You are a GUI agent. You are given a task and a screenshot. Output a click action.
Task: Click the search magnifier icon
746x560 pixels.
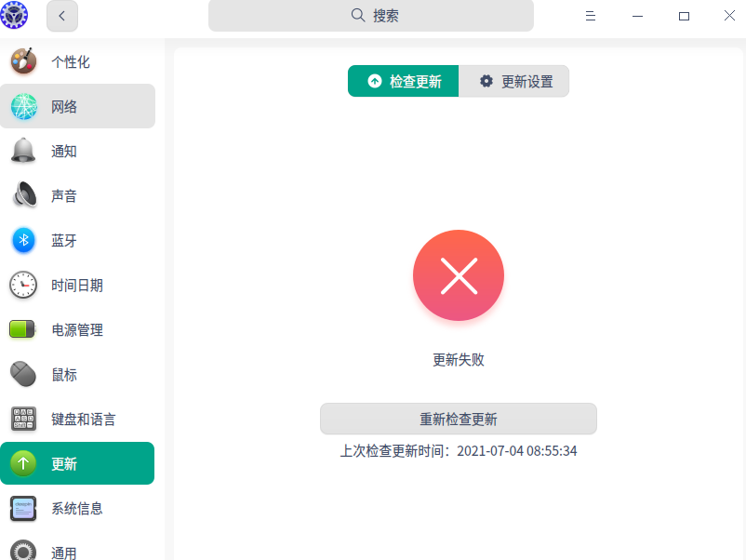358,15
